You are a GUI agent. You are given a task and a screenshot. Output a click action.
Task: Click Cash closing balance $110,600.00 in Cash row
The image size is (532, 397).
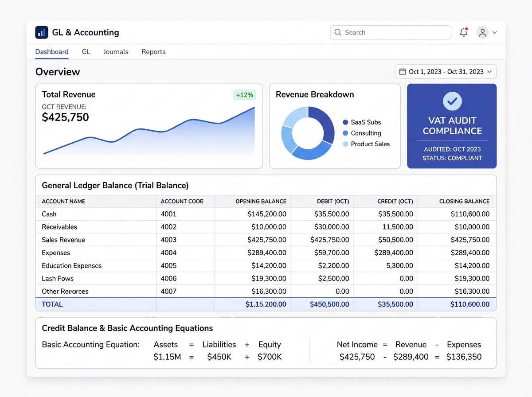pyautogui.click(x=470, y=214)
